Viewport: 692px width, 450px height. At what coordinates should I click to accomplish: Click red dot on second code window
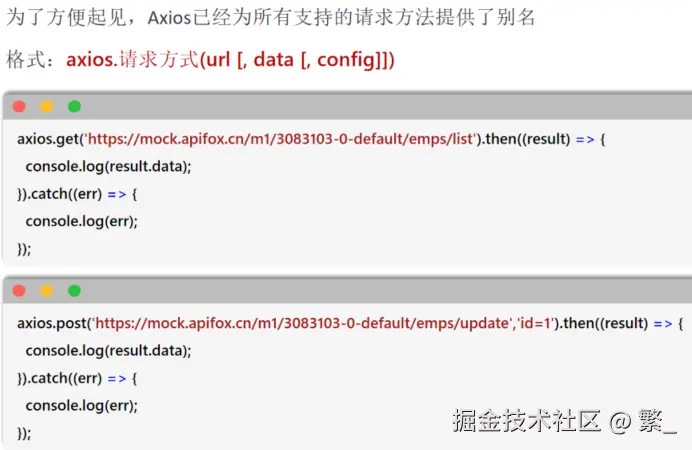tap(19, 291)
